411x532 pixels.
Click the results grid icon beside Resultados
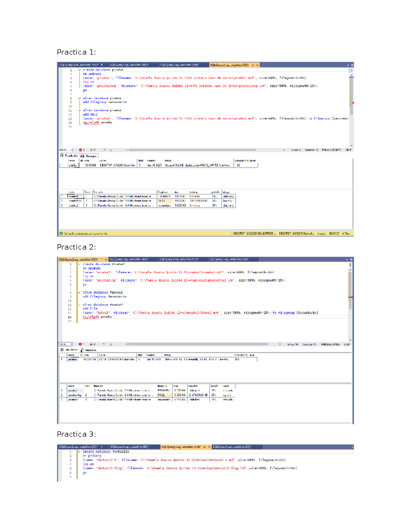click(x=62, y=156)
